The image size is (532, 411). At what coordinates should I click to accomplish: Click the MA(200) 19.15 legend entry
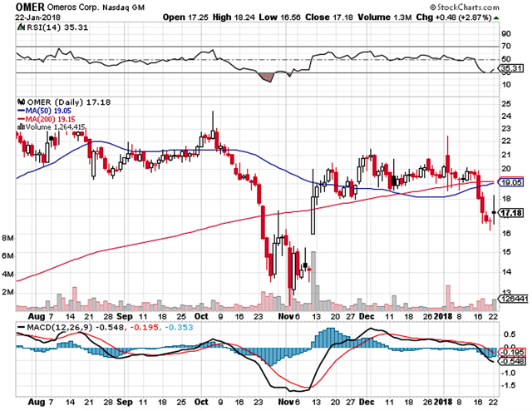click(x=50, y=119)
